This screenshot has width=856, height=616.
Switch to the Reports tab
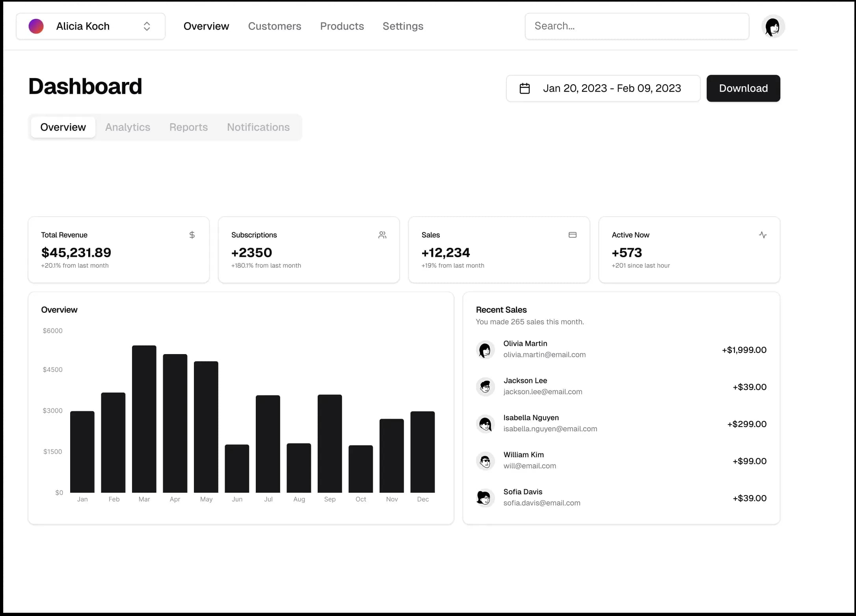188,127
